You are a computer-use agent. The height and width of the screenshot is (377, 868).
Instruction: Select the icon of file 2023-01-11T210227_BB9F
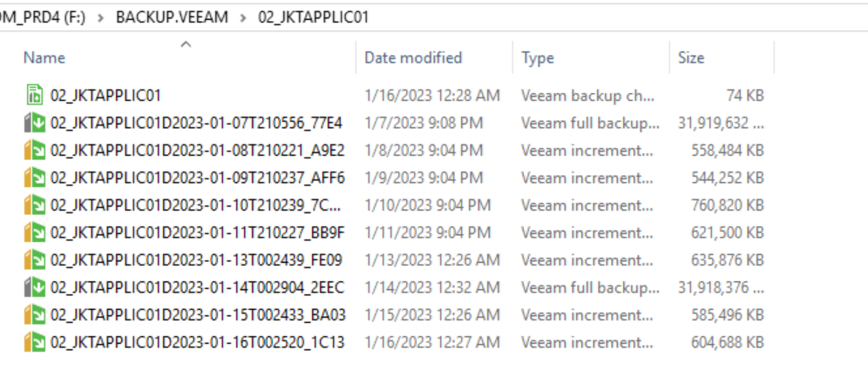34,232
